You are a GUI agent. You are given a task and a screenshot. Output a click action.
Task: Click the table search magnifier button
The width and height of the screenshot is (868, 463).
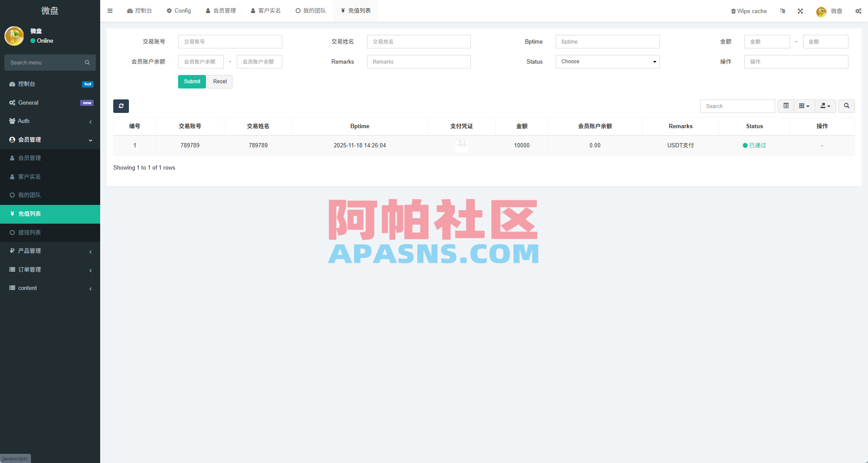[847, 106]
